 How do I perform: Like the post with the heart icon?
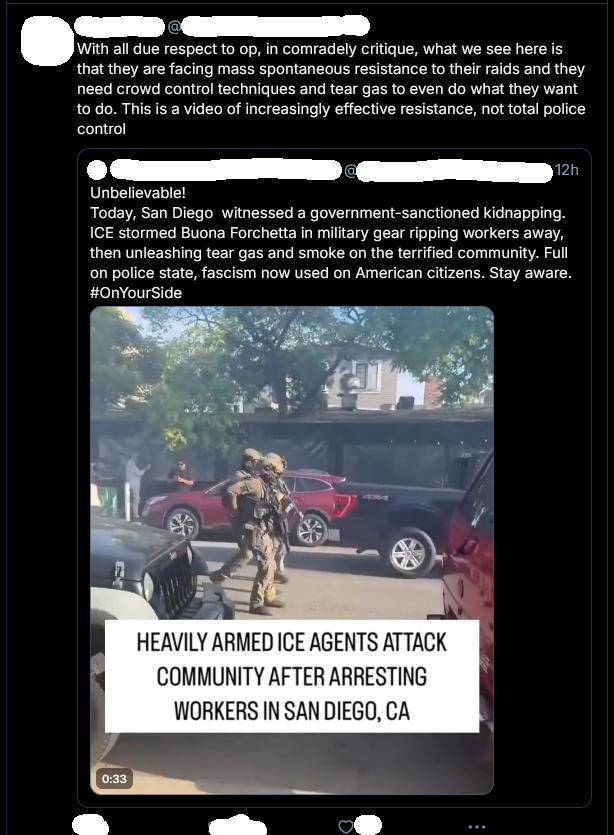(346, 826)
